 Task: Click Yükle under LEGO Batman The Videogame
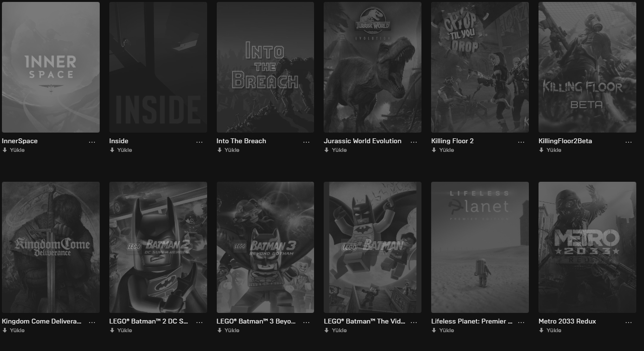pyautogui.click(x=336, y=330)
